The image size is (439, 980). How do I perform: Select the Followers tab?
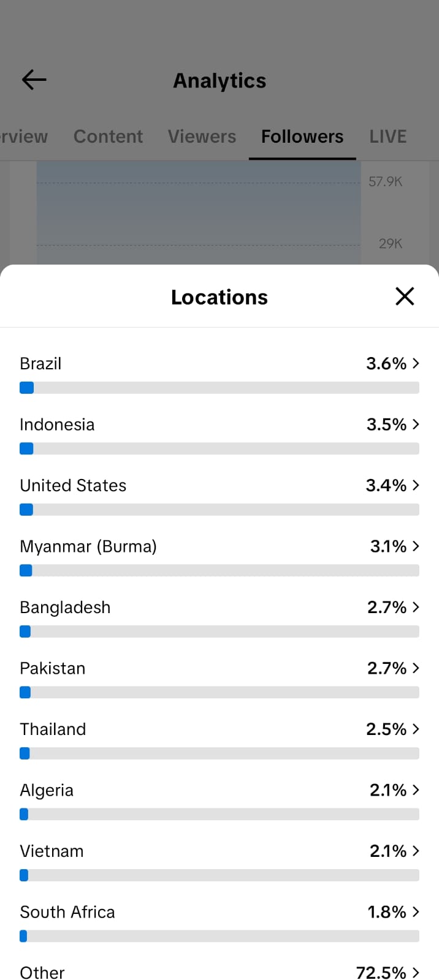pos(302,136)
